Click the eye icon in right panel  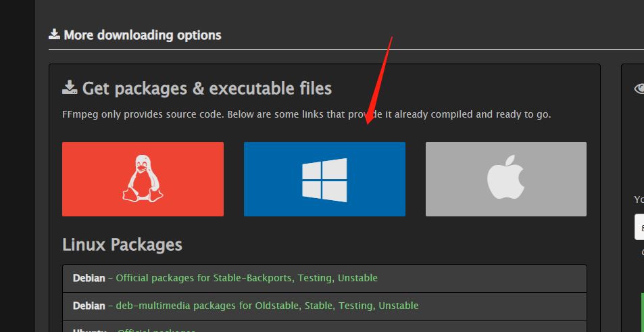pos(639,89)
